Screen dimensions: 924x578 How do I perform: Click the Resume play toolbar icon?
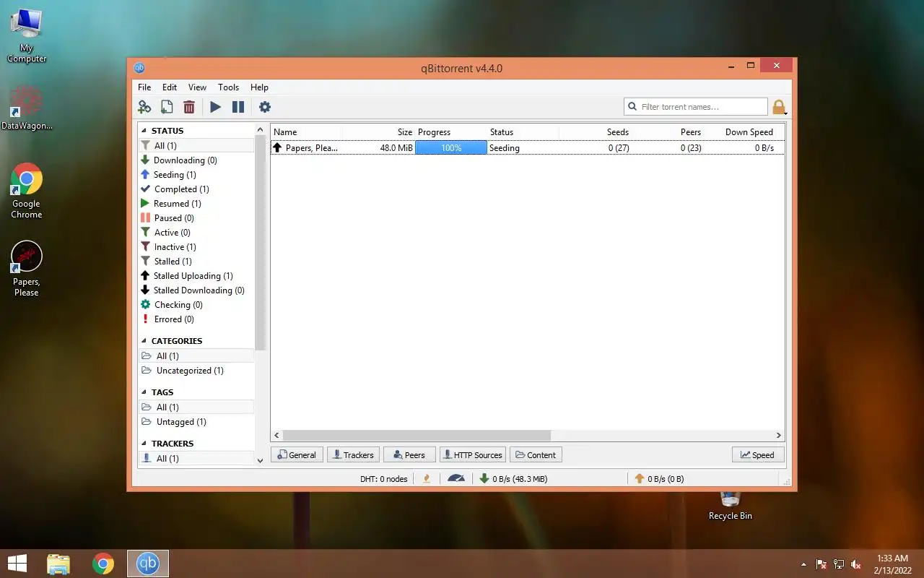215,107
